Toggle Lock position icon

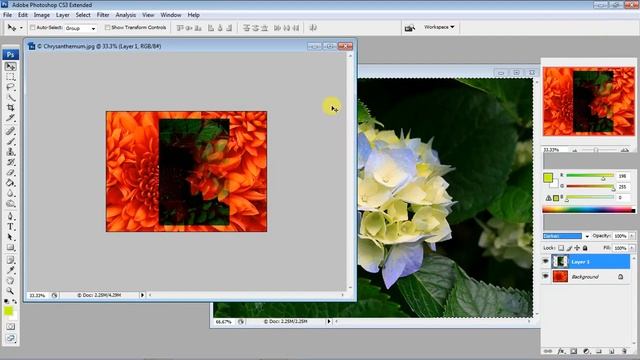point(577,248)
